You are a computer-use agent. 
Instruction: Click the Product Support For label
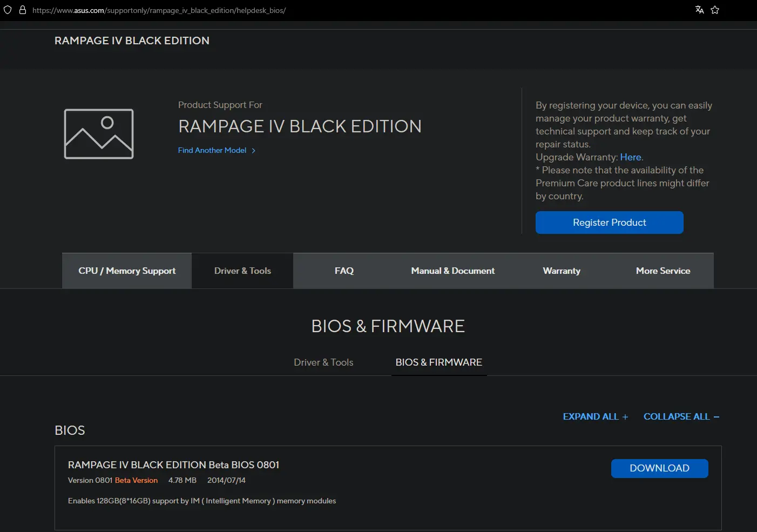(x=220, y=105)
